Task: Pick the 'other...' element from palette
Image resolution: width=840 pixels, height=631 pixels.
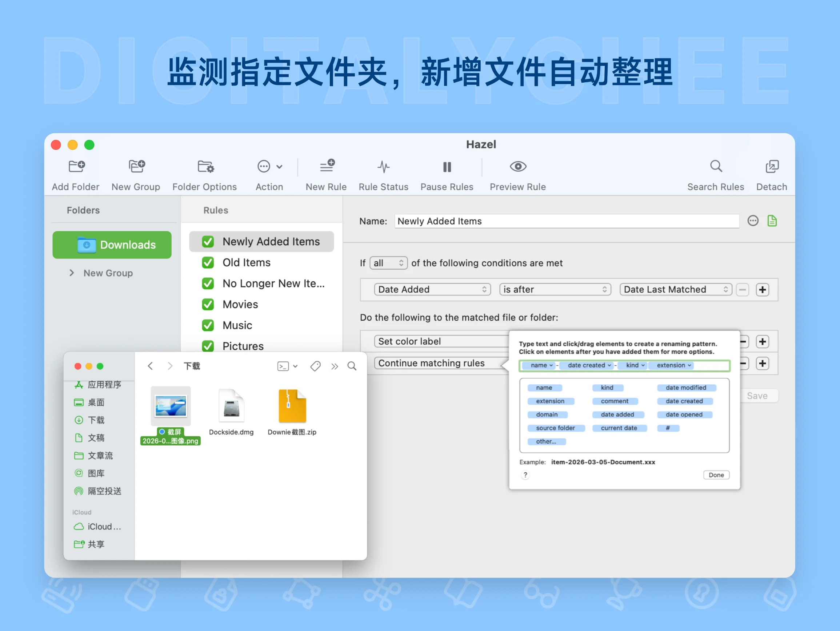Action: point(546,441)
